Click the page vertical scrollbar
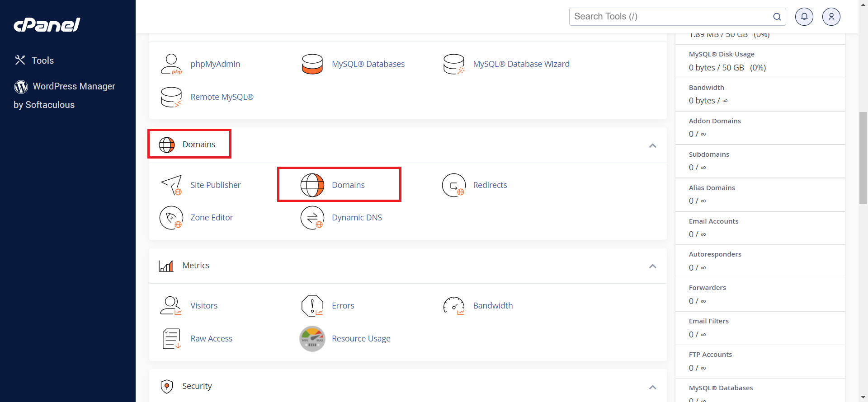Screen dimensions: 868x402 863,158
